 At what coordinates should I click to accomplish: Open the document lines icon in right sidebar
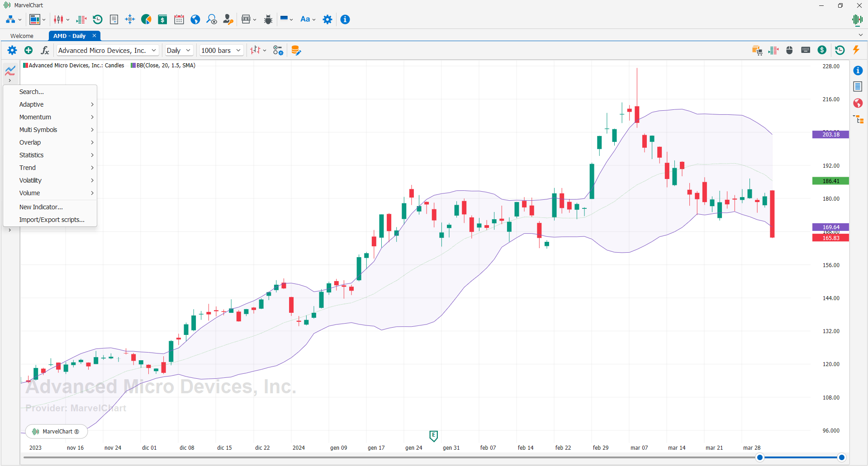(x=858, y=86)
